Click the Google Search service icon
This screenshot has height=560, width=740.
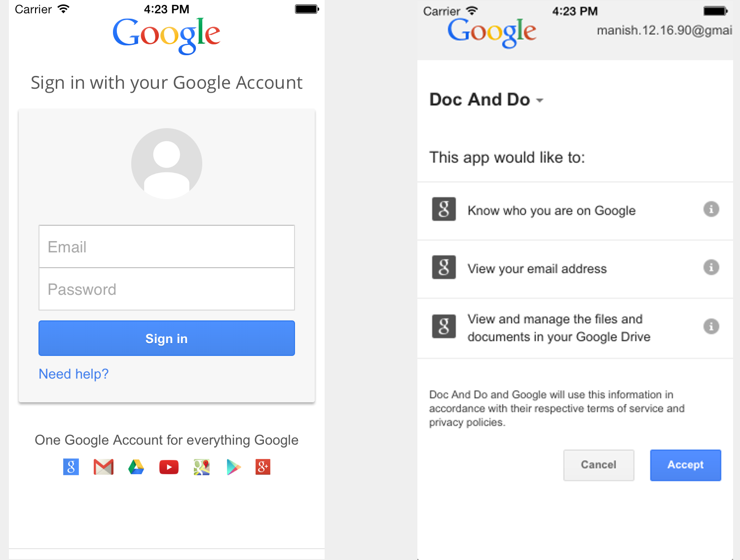[x=71, y=467]
